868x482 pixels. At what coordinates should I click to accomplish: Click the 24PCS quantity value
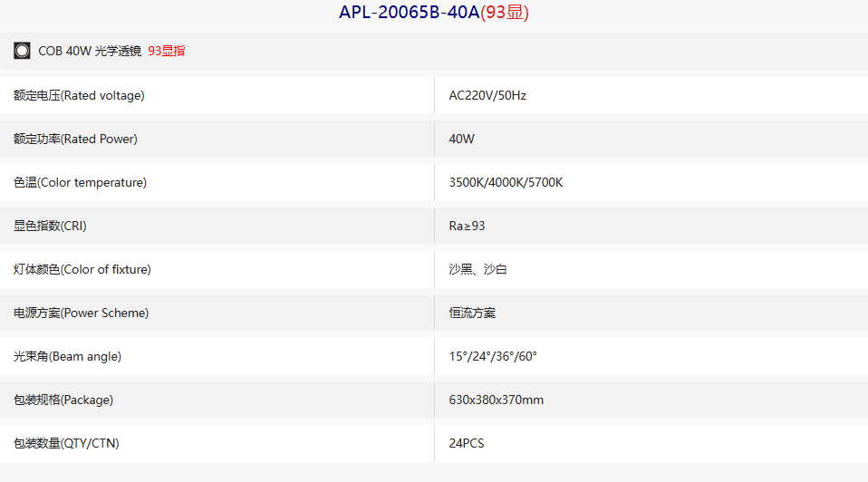coord(466,443)
